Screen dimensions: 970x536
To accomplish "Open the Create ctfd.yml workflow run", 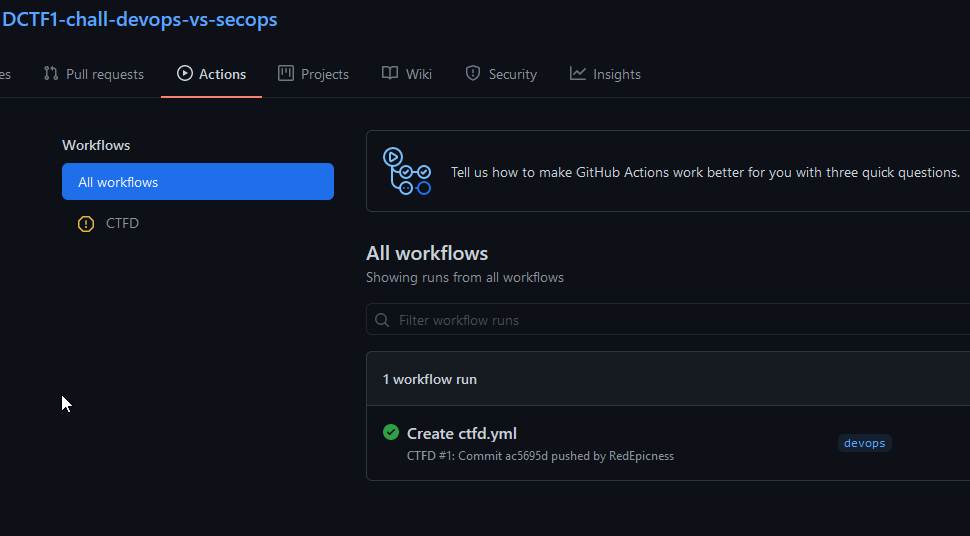I will [x=461, y=433].
